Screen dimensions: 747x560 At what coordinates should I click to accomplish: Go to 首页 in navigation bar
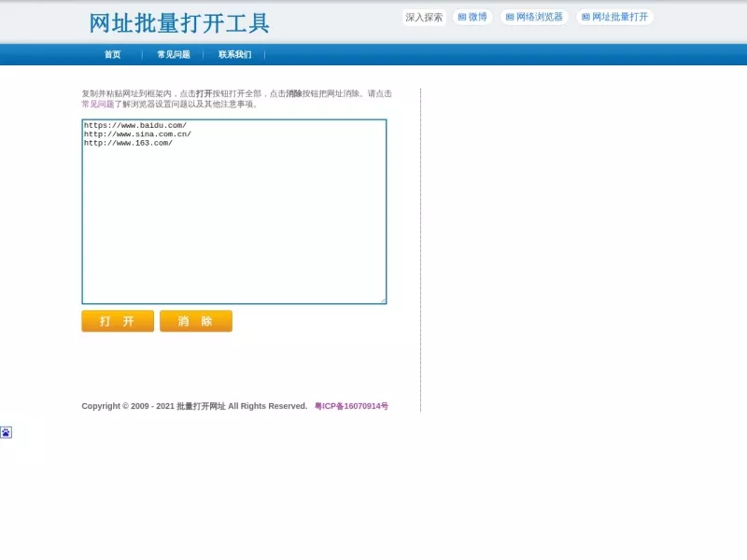[x=112, y=54]
